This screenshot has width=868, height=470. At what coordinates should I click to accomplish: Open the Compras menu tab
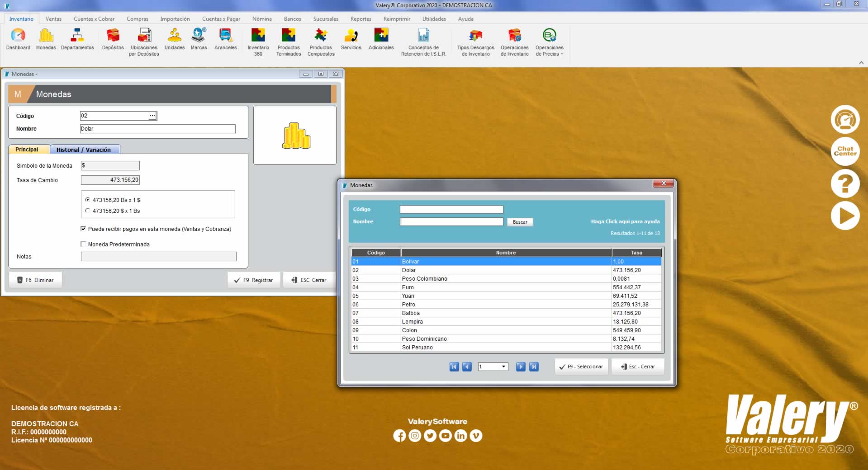(138, 19)
